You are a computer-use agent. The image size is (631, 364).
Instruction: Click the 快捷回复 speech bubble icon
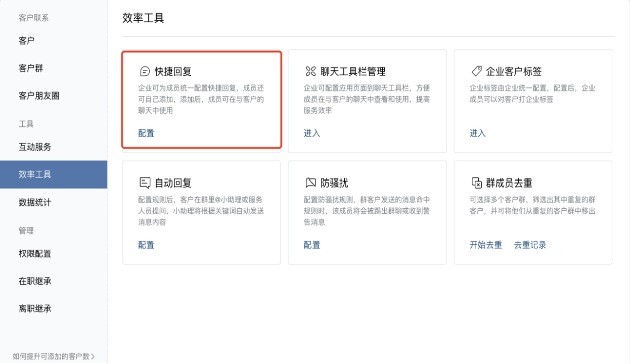(x=145, y=71)
